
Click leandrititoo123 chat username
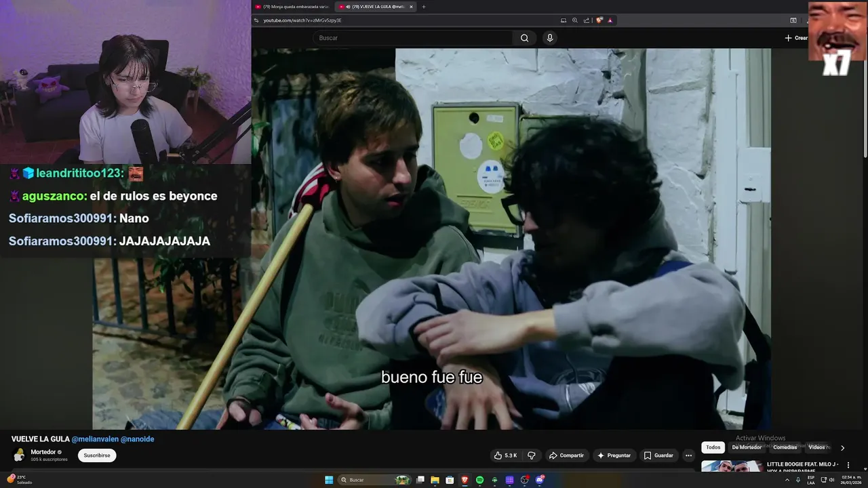(80, 174)
